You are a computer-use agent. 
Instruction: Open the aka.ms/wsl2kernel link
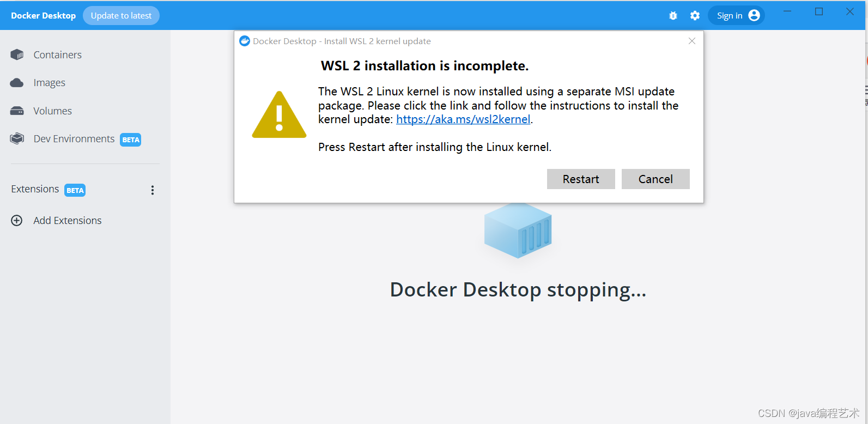pos(463,119)
